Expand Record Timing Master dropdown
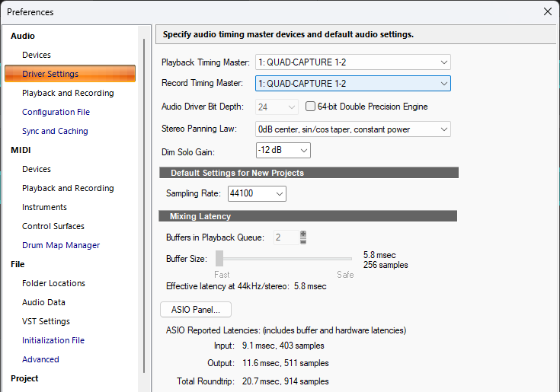This screenshot has width=560, height=392. [353, 84]
